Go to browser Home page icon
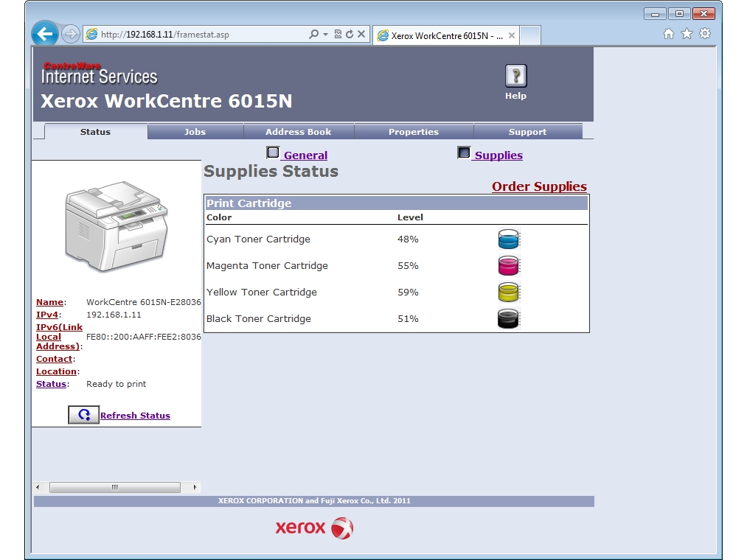The image size is (747, 560). 669,34
